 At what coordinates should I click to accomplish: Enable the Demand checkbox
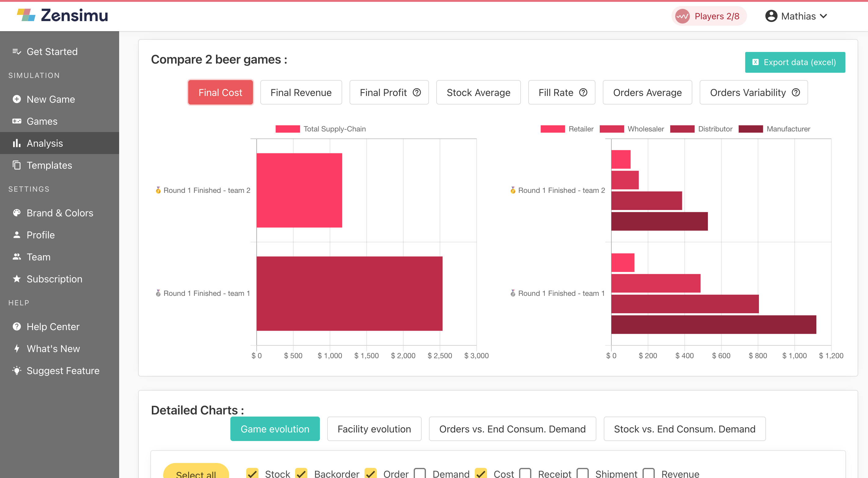pos(420,473)
